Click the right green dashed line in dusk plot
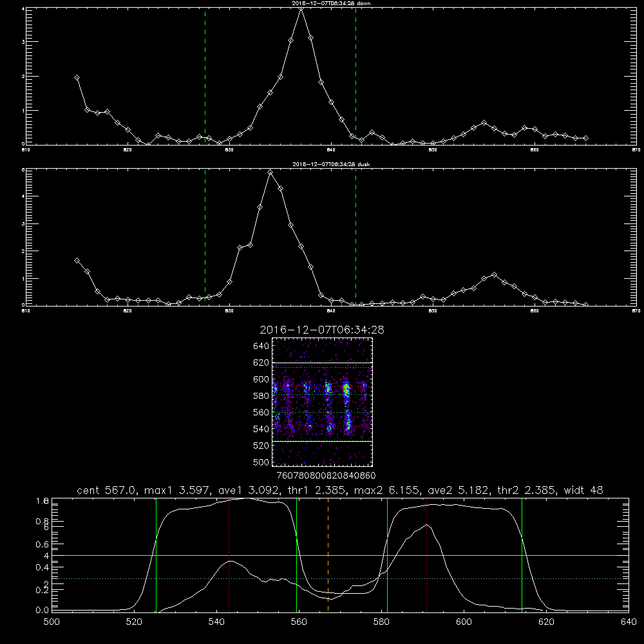 click(x=355, y=238)
